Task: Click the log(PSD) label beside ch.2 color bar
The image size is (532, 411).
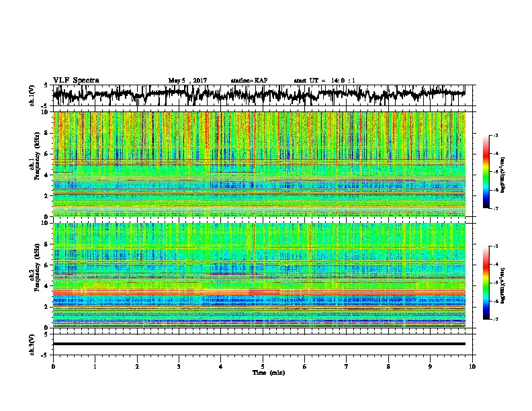Action: point(503,285)
